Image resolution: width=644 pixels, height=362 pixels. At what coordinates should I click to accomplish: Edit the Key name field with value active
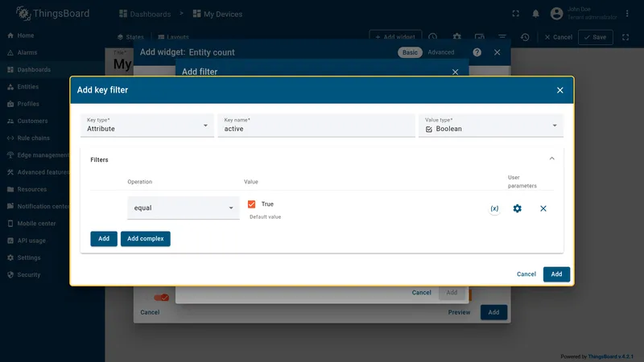click(x=316, y=125)
